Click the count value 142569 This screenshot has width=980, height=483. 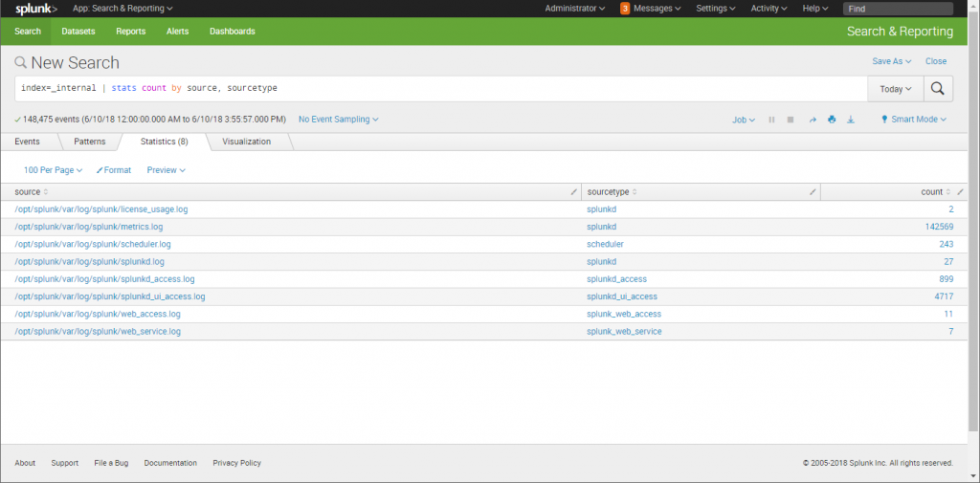(x=940, y=227)
